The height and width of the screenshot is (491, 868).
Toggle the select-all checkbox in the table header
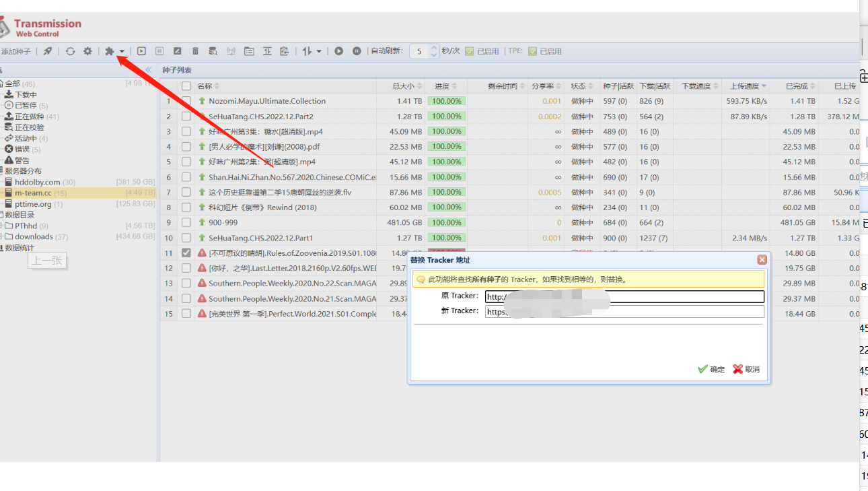coord(186,86)
